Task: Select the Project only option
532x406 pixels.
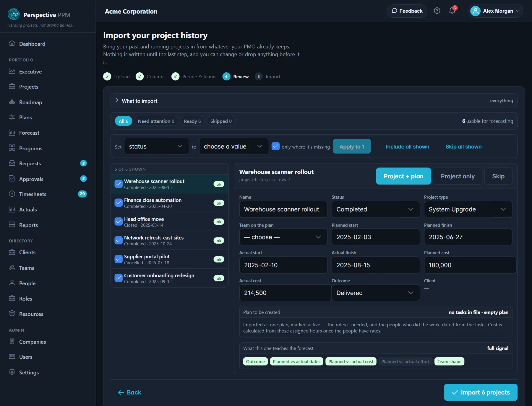Action: 458,176
